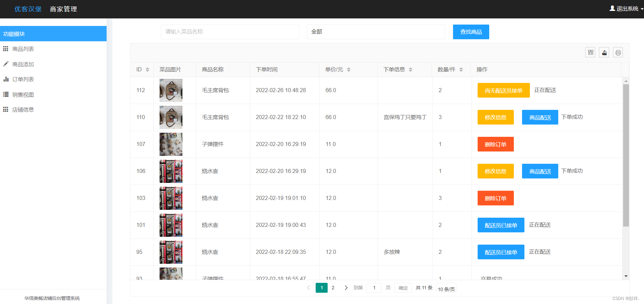
Task: Sort table by the ID column arrows
Action: tap(148, 70)
